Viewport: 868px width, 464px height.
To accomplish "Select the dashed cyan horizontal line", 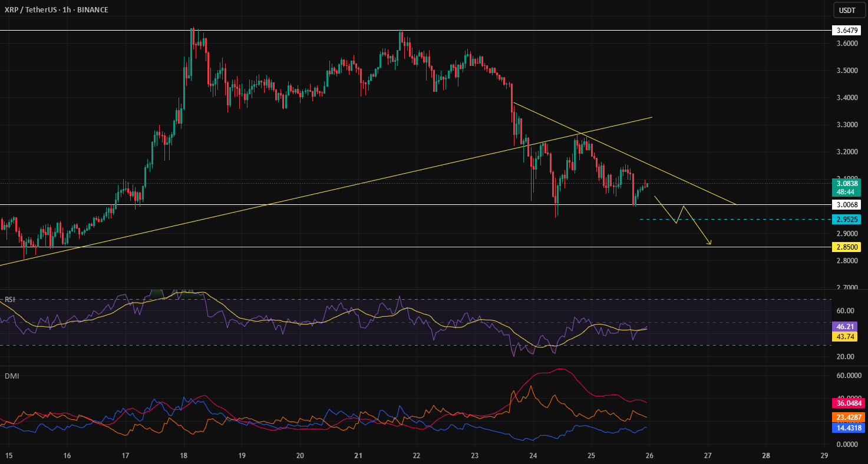I will point(735,220).
